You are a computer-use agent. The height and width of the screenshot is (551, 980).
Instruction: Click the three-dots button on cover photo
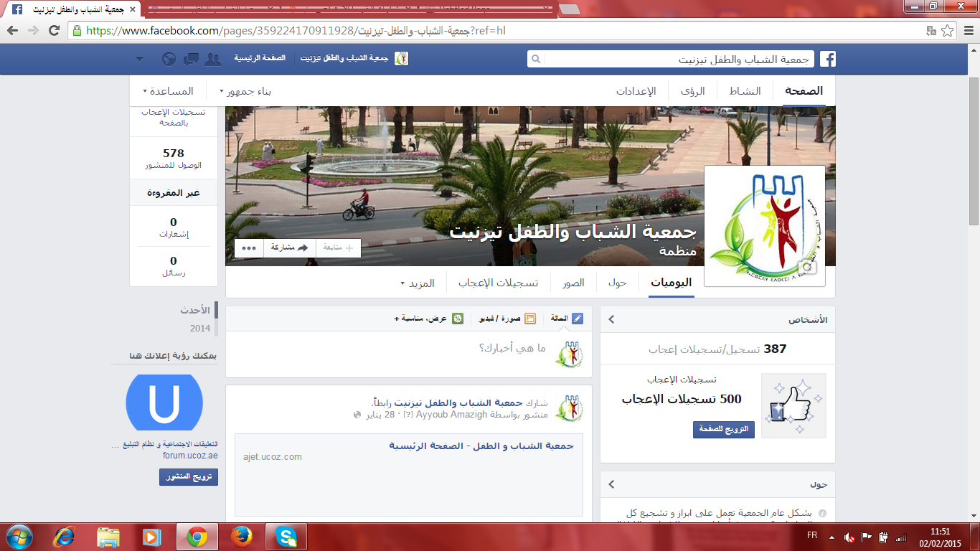point(249,248)
